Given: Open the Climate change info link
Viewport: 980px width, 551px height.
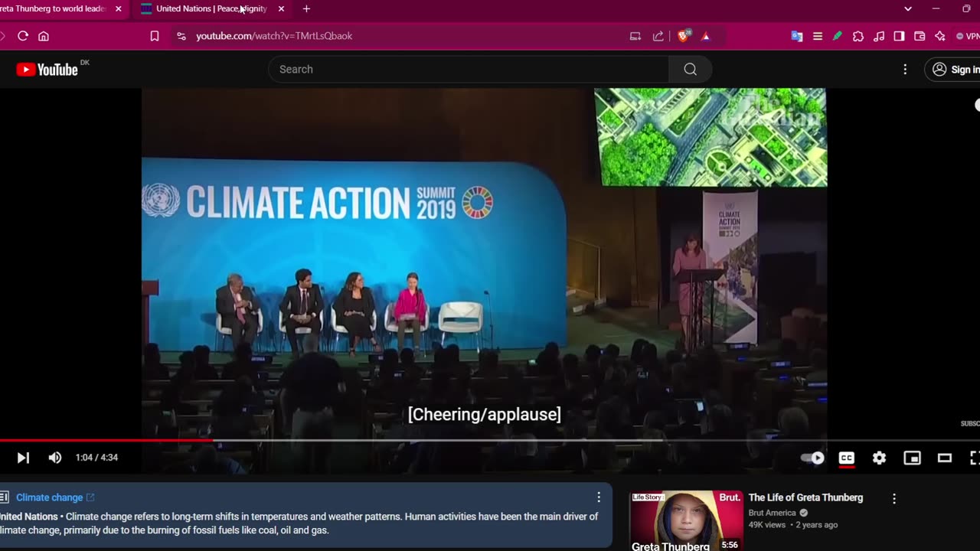Looking at the screenshot, I should (55, 497).
